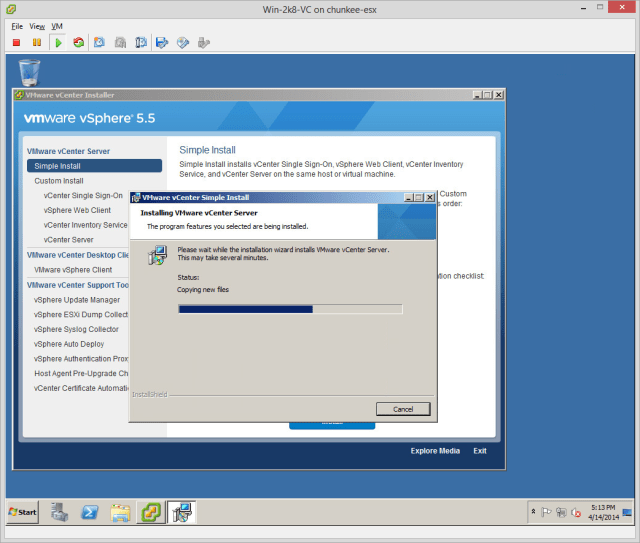Open PowerShell taskbar icon
The height and width of the screenshot is (543, 640).
click(x=90, y=512)
